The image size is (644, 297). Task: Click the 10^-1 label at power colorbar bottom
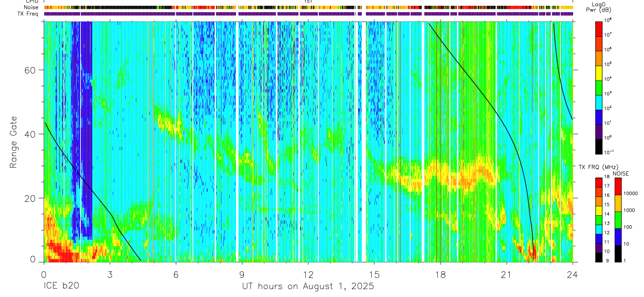[609, 151]
